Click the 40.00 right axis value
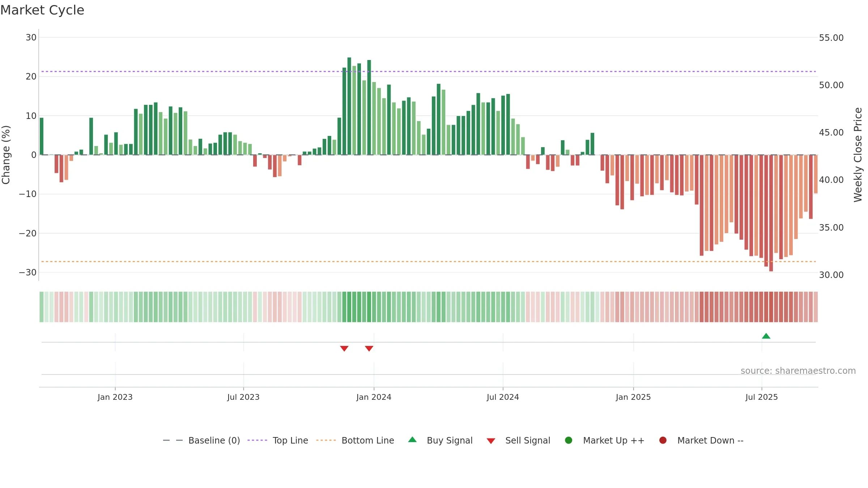Viewport: 868px width, 488px height. (831, 180)
